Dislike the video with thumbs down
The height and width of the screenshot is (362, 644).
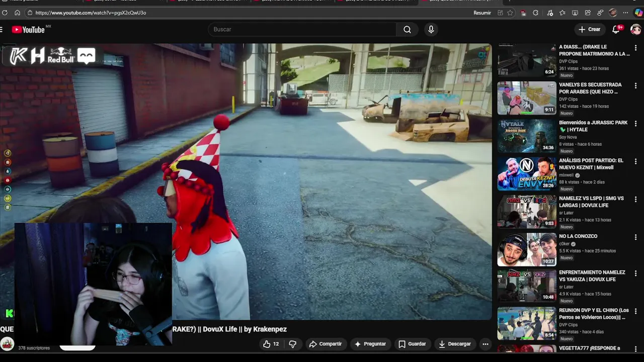292,344
